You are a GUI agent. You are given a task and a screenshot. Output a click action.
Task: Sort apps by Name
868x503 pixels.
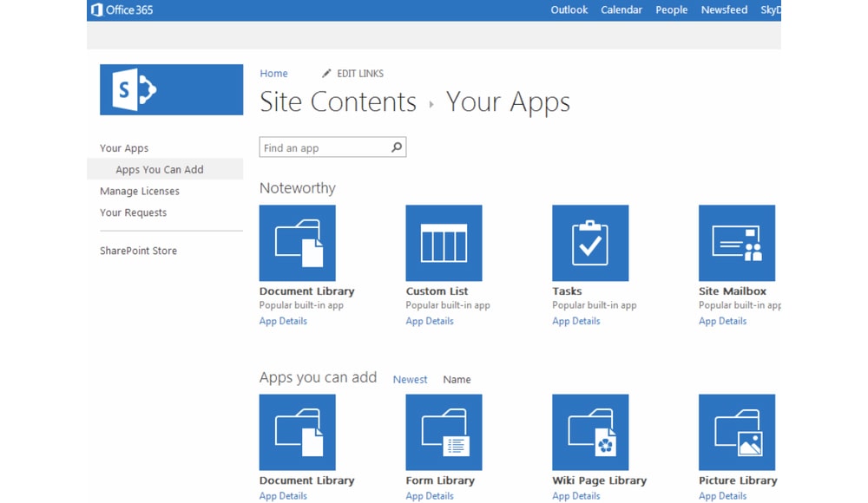point(457,380)
